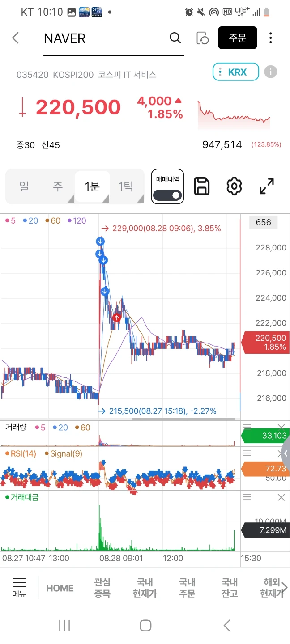Tap the topmost blue sell marker

tap(100, 241)
